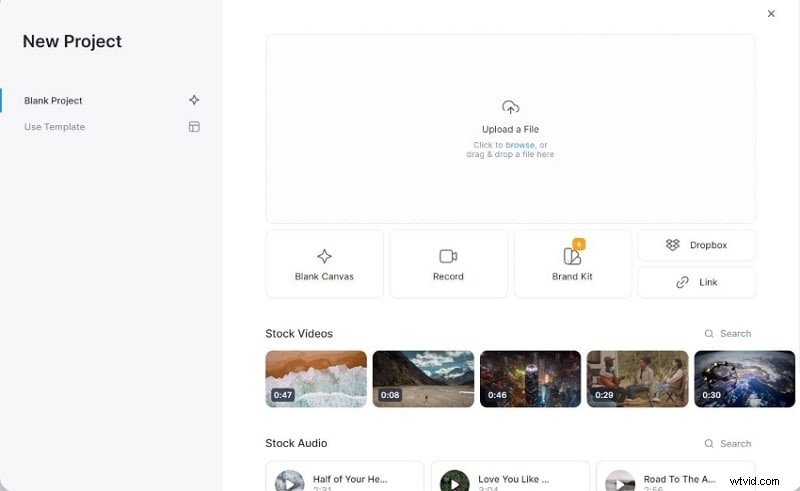Click the Half of Your He... title

(350, 479)
